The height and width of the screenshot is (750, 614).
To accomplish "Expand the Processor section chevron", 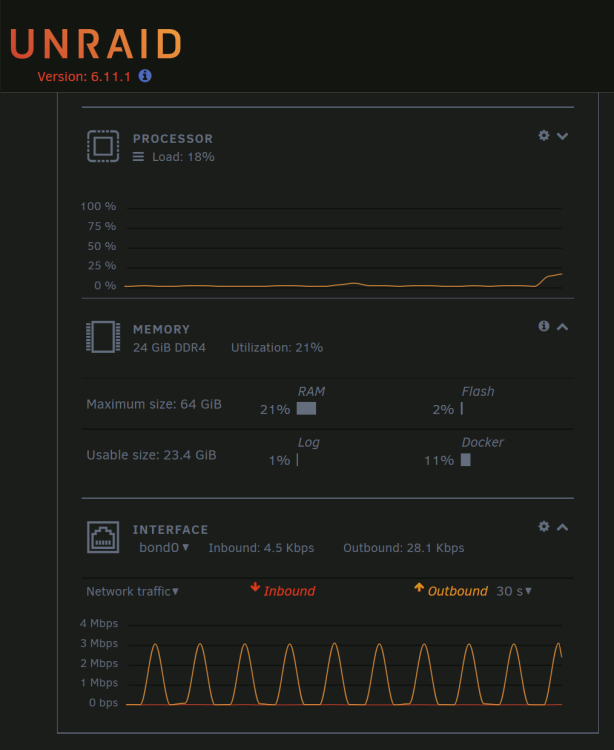I will click(562, 136).
